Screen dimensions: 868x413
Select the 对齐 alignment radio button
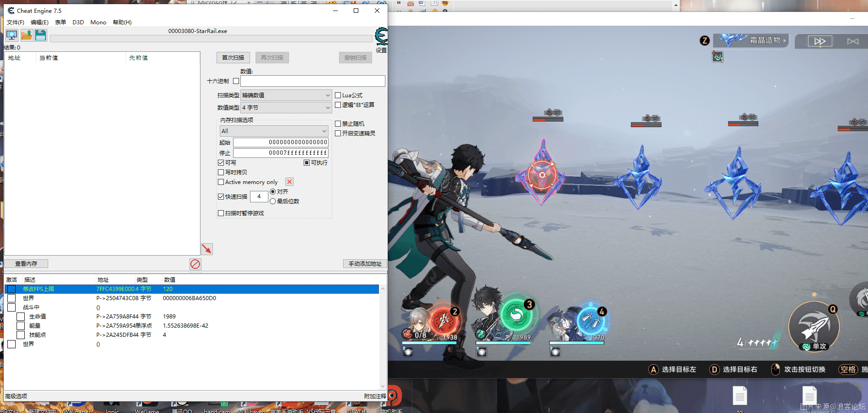click(273, 192)
